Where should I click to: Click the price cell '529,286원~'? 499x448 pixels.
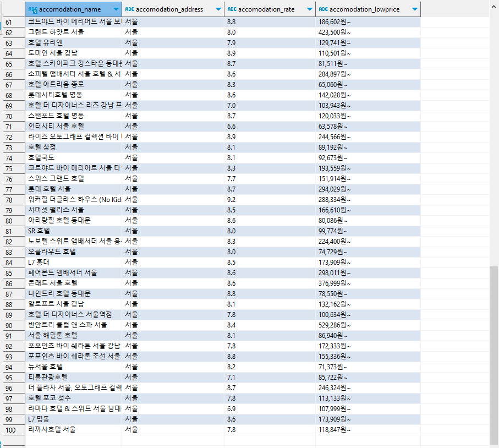pos(368,325)
